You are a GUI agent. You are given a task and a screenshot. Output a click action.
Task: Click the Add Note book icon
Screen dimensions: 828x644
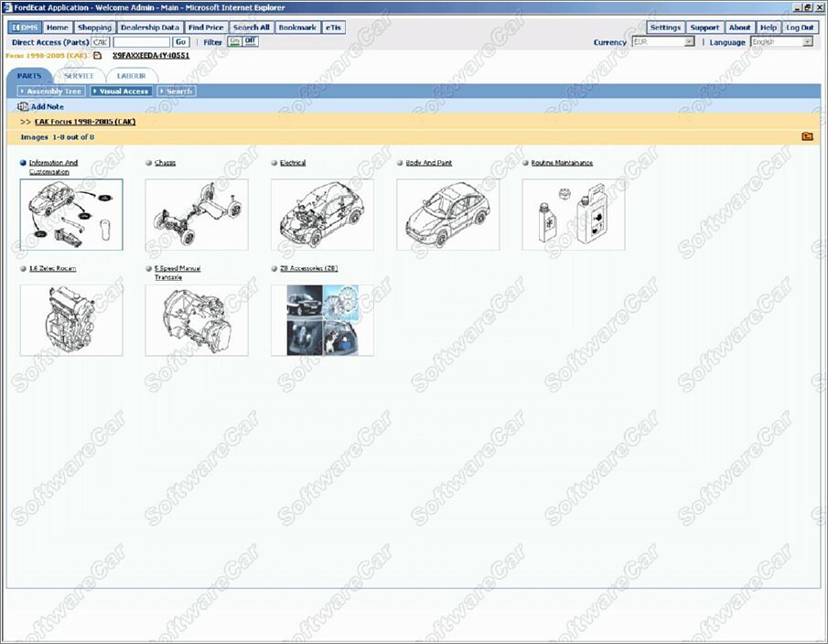coord(24,107)
